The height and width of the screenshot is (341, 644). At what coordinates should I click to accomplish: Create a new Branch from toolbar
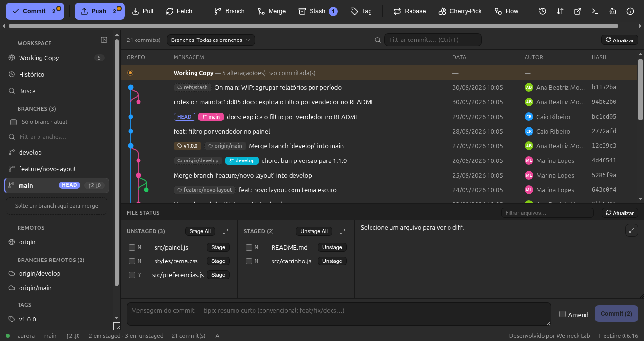229,11
